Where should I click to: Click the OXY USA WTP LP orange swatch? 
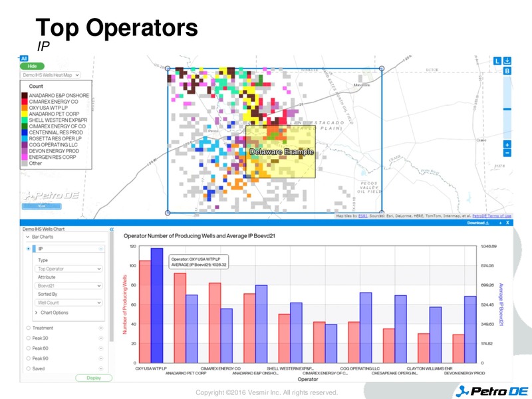pyautogui.click(x=25, y=108)
